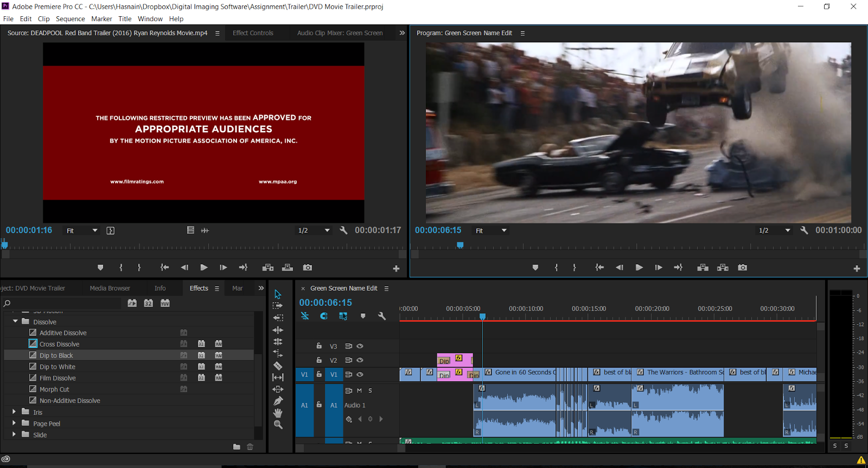Add marker in the timeline
Image resolution: width=868 pixels, height=468 pixels.
point(363,316)
